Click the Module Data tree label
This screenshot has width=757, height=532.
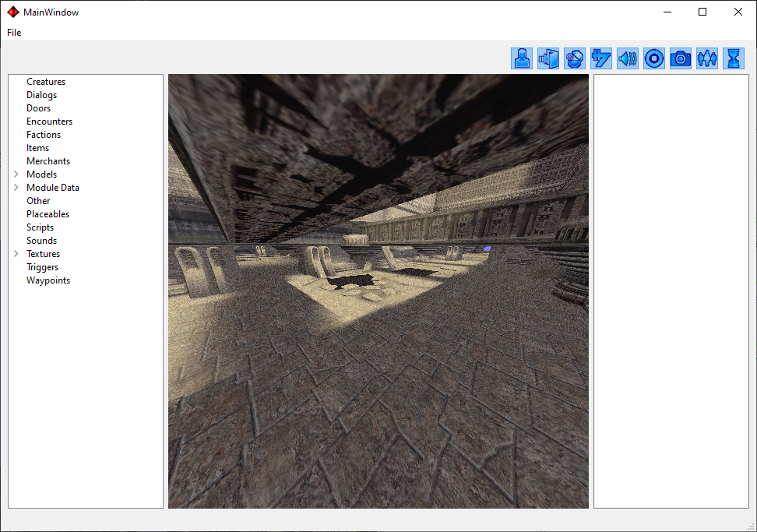(x=53, y=187)
